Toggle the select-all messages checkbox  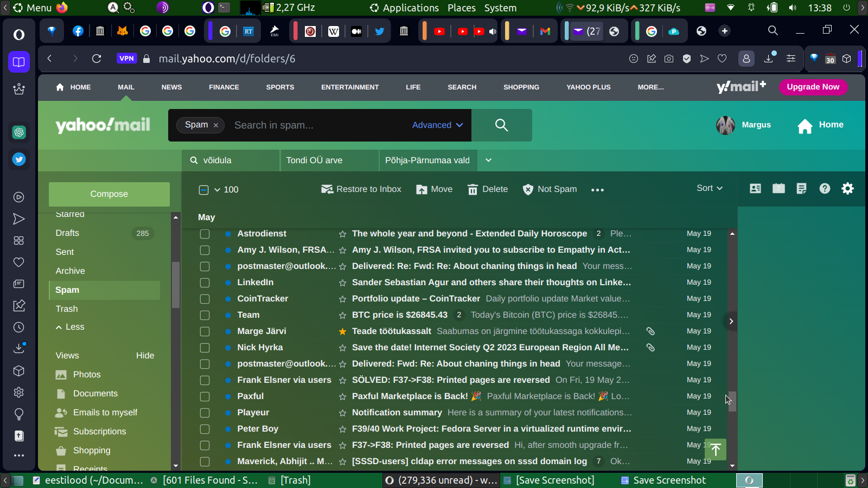[204, 190]
